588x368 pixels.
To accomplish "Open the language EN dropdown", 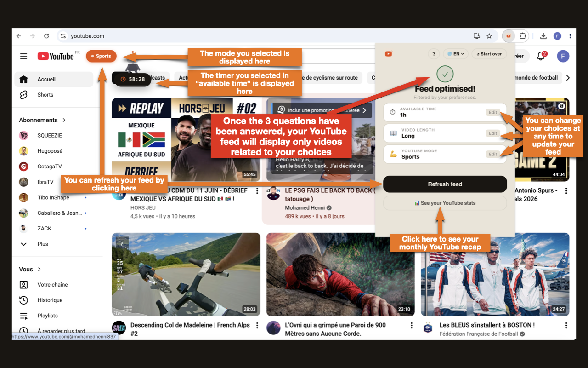I will tap(456, 54).
